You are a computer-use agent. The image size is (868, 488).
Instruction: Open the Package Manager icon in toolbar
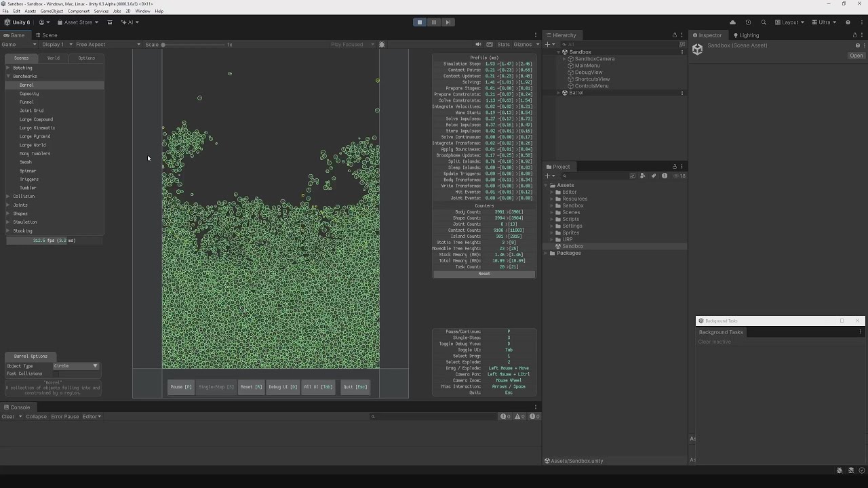coord(110,22)
